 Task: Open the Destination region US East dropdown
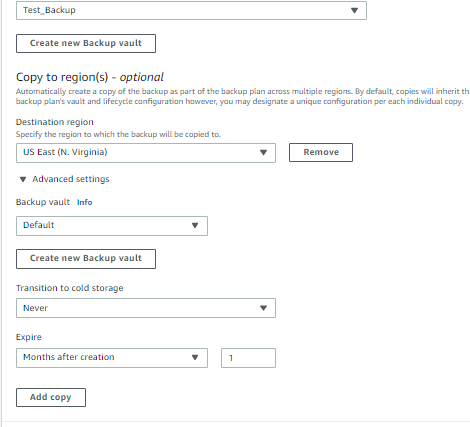146,153
